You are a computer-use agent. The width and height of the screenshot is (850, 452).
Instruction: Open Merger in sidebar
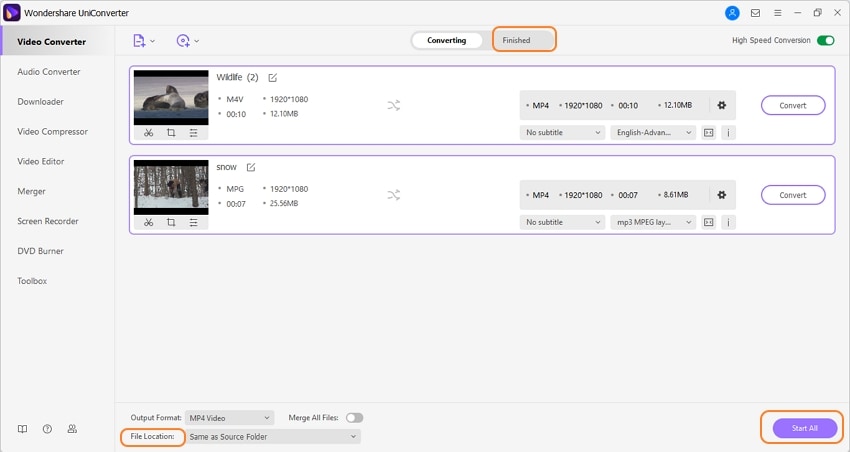(31, 191)
